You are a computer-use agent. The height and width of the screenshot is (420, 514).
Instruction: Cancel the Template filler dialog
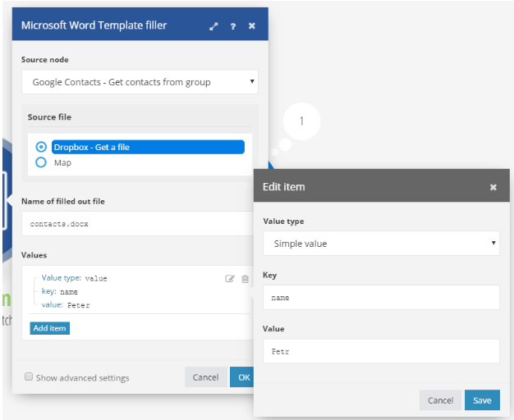[206, 377]
